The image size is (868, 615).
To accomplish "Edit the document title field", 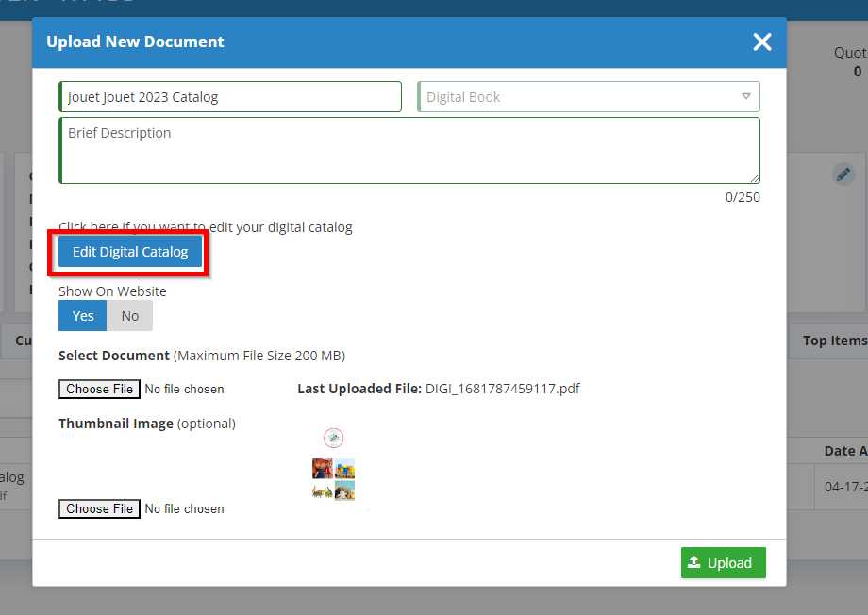I will click(x=230, y=97).
